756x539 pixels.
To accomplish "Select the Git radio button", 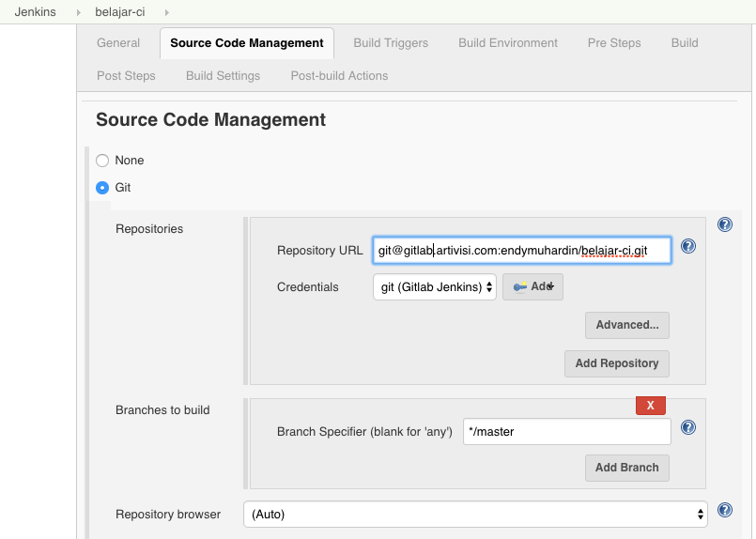I will [x=102, y=188].
